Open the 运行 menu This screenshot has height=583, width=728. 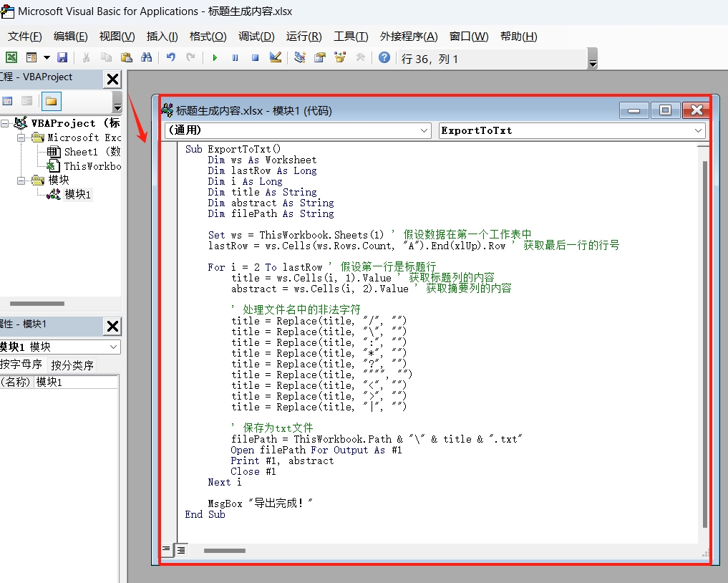pos(304,37)
